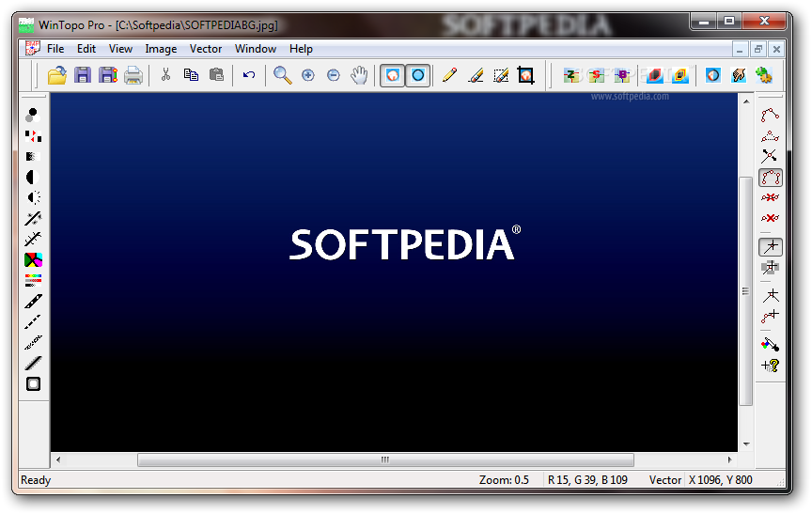The image size is (812, 514).
Task: Click the vertical scrollbar down arrow
Action: coord(746,444)
